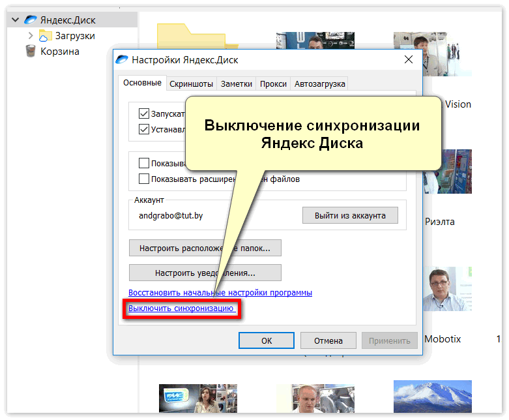Click the Отмена button

tap(328, 340)
